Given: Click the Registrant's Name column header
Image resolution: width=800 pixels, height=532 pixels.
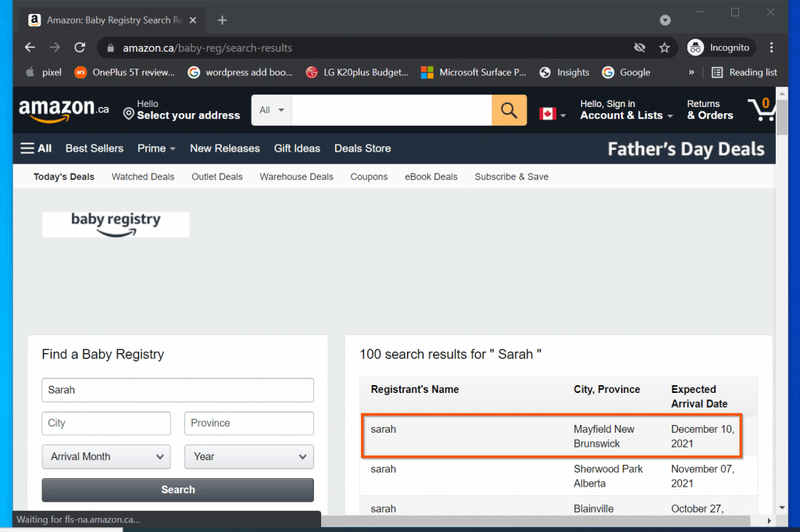Looking at the screenshot, I should click(x=415, y=389).
